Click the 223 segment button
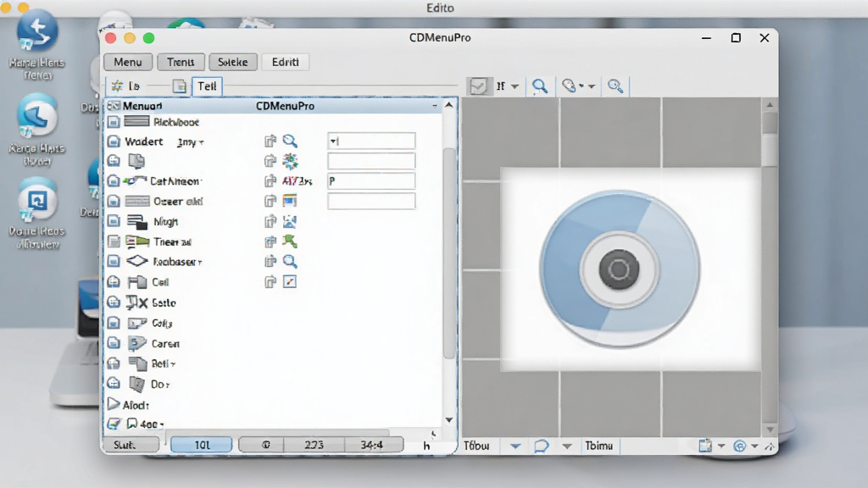868x488 pixels. click(314, 445)
